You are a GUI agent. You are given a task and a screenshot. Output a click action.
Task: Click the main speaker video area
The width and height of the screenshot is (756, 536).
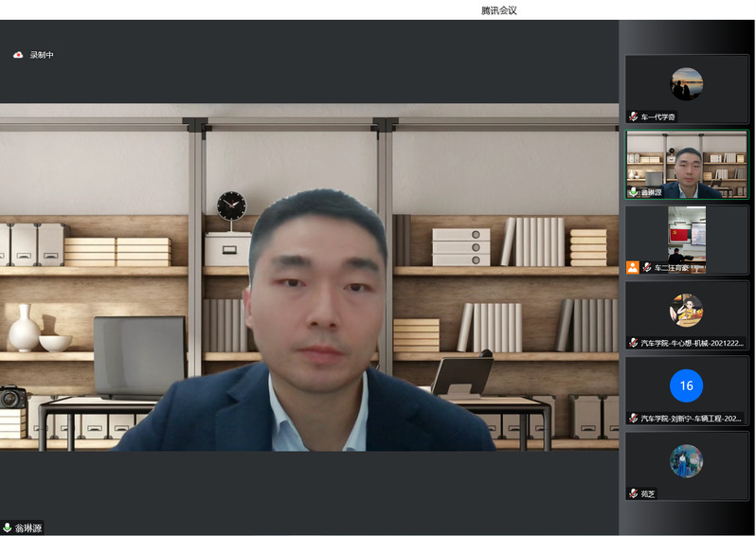[x=309, y=284]
